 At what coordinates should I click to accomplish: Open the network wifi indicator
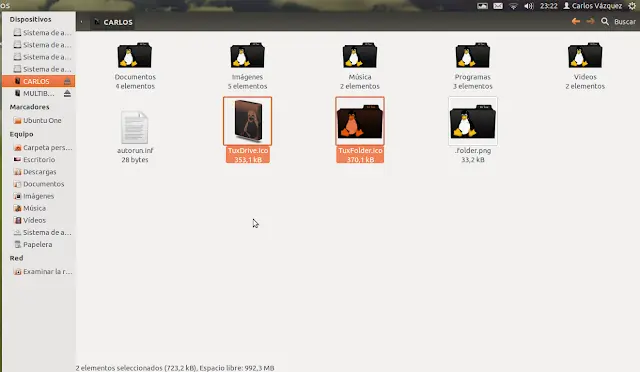(x=513, y=6)
